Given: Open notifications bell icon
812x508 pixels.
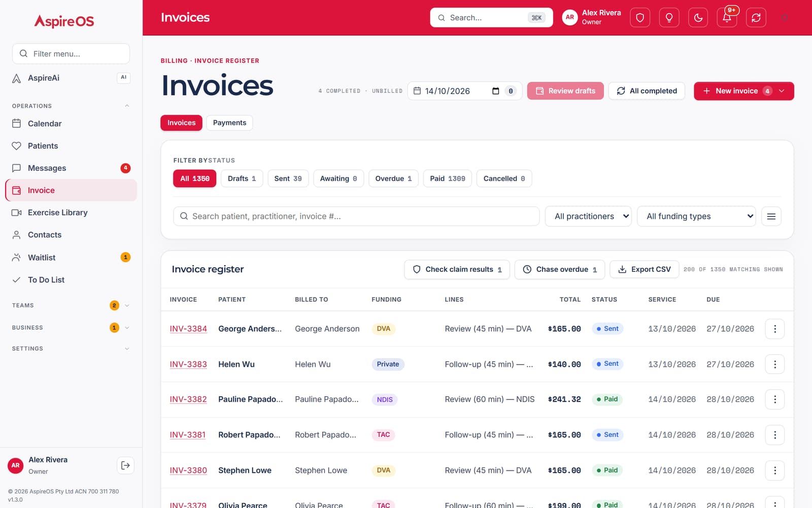Looking at the screenshot, I should [x=727, y=18].
